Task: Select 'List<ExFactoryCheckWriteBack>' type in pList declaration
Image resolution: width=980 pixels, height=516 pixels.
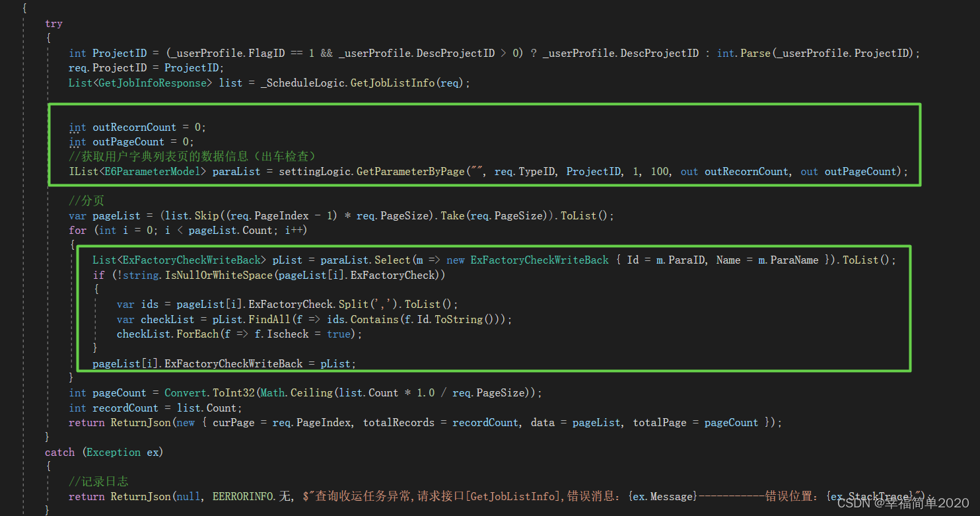Action: coord(178,260)
